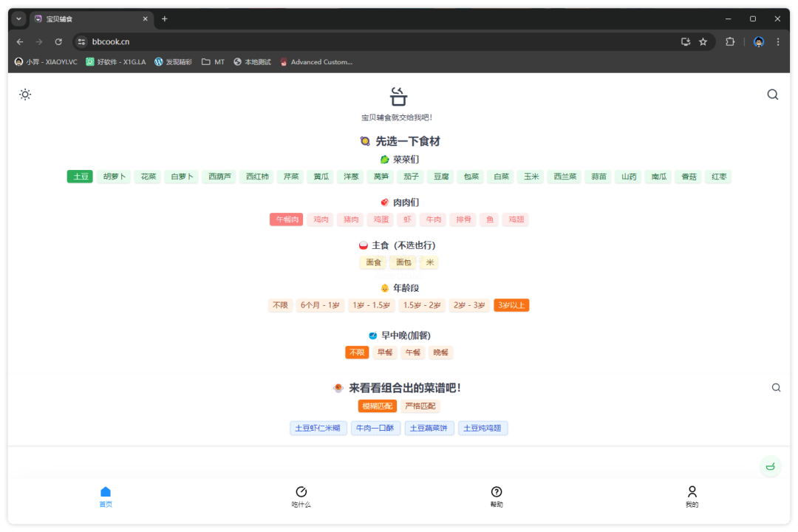Choose the 面包 staple food tag
Image resolution: width=798 pixels, height=532 pixels.
coord(403,263)
